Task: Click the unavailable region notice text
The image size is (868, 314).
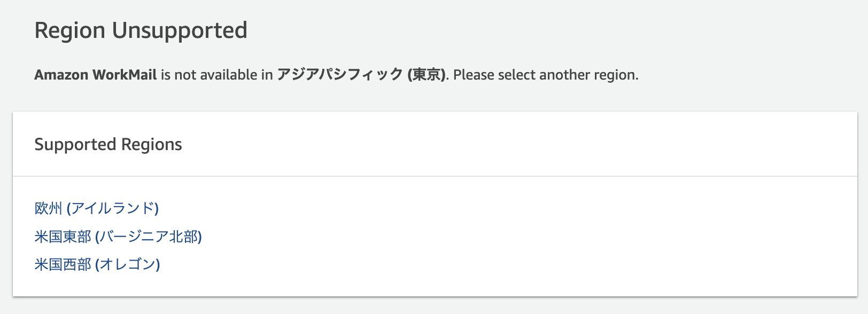Action: coord(336,75)
